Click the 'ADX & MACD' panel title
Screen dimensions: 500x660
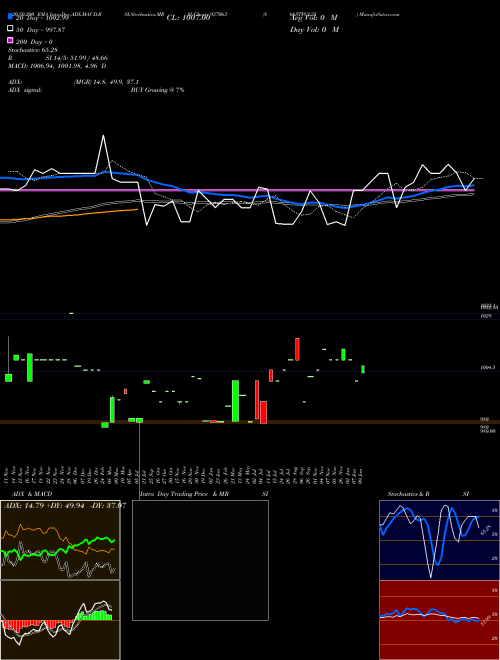click(x=32, y=494)
